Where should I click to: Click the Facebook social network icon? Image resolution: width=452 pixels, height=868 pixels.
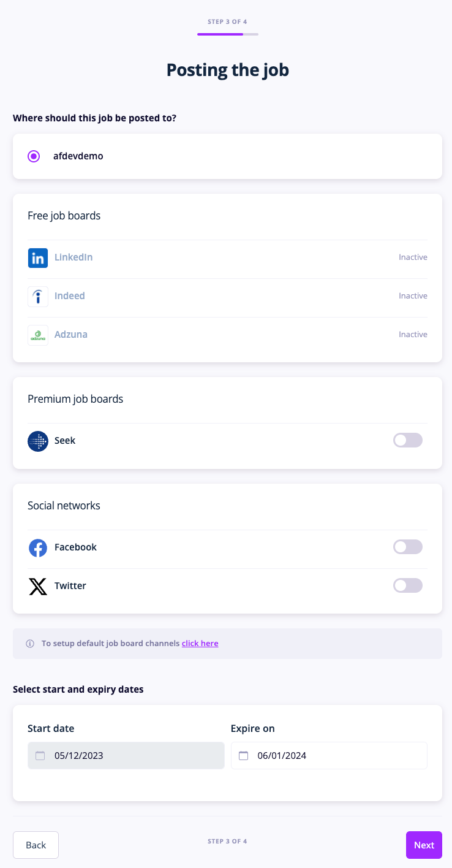38,547
